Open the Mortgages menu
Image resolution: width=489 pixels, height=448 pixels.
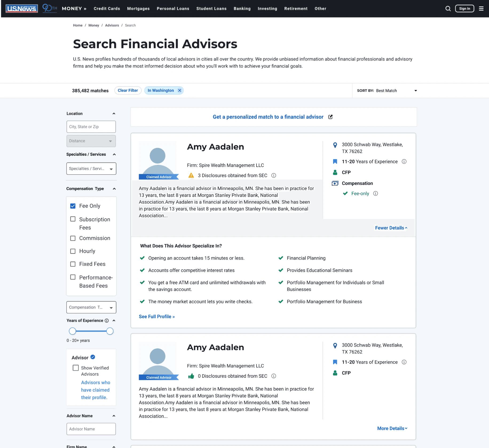138,9
